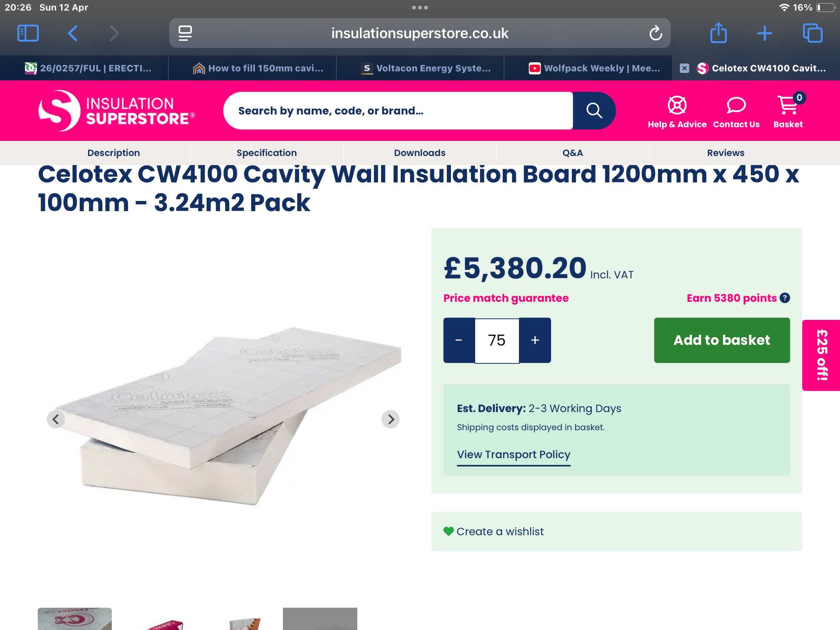This screenshot has width=840, height=630.
Task: Increase quantity with plus button
Action: pos(535,340)
